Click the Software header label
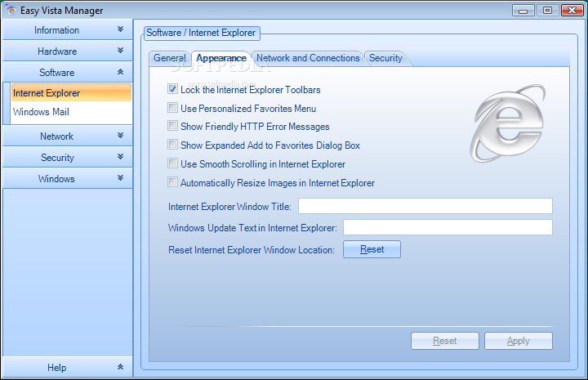Viewport: 588px width, 380px height. pos(56,73)
